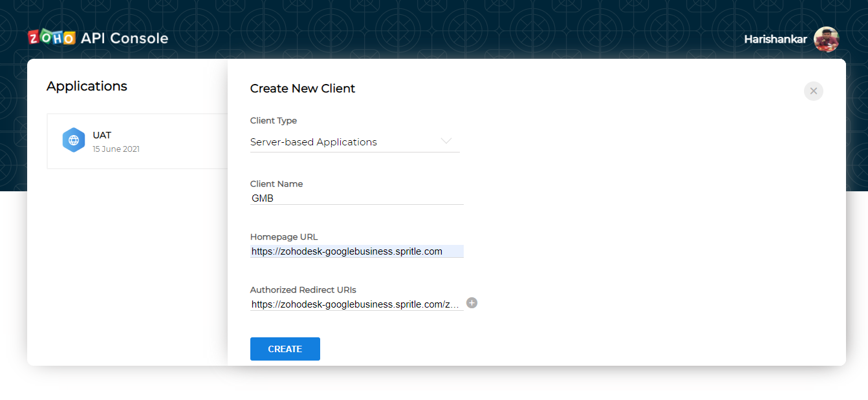868x400 pixels.
Task: Click the UAT application globe icon
Action: click(74, 140)
